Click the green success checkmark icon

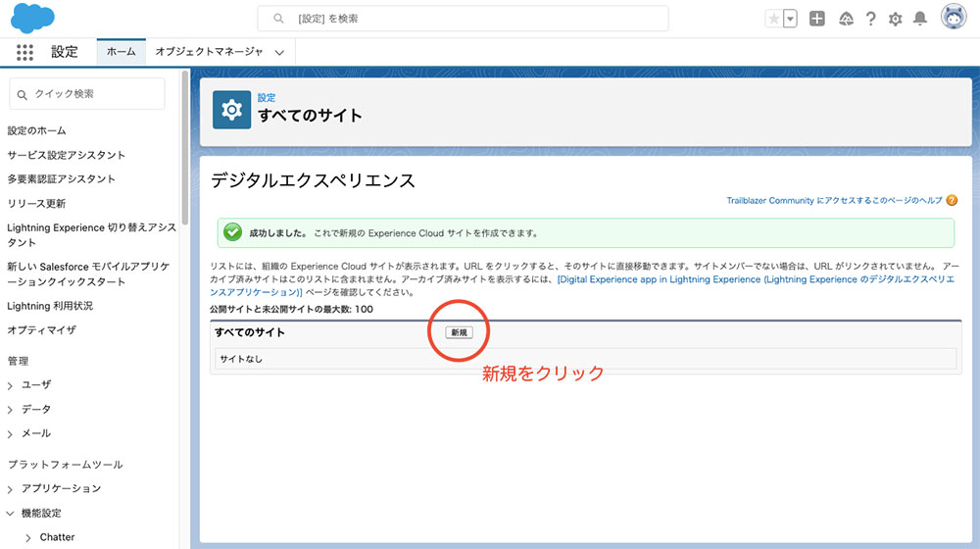point(232,232)
